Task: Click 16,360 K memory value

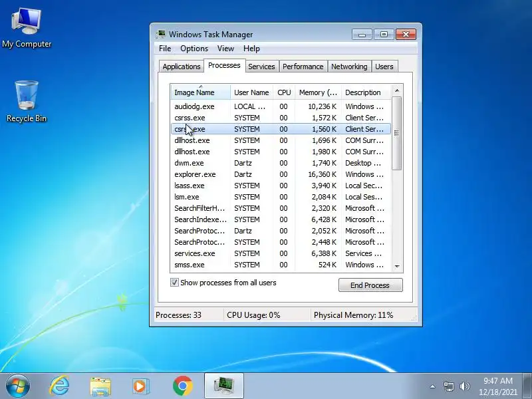Action: click(x=323, y=174)
